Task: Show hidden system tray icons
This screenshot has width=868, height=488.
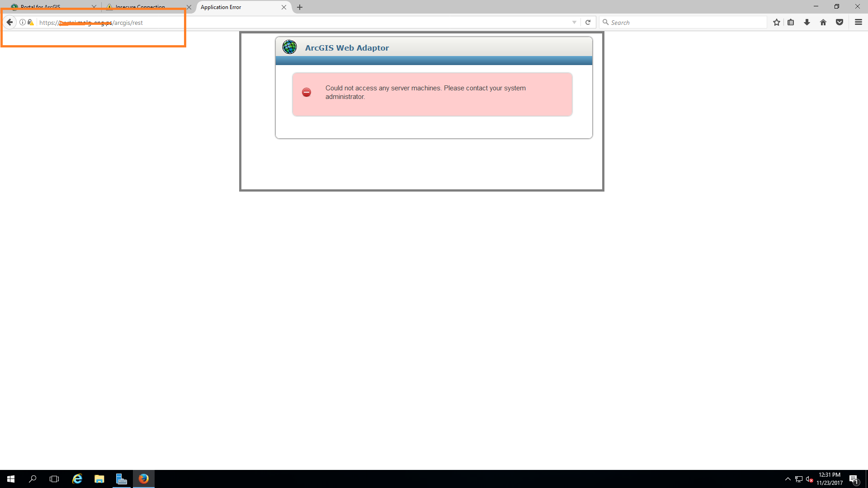Action: (788, 479)
